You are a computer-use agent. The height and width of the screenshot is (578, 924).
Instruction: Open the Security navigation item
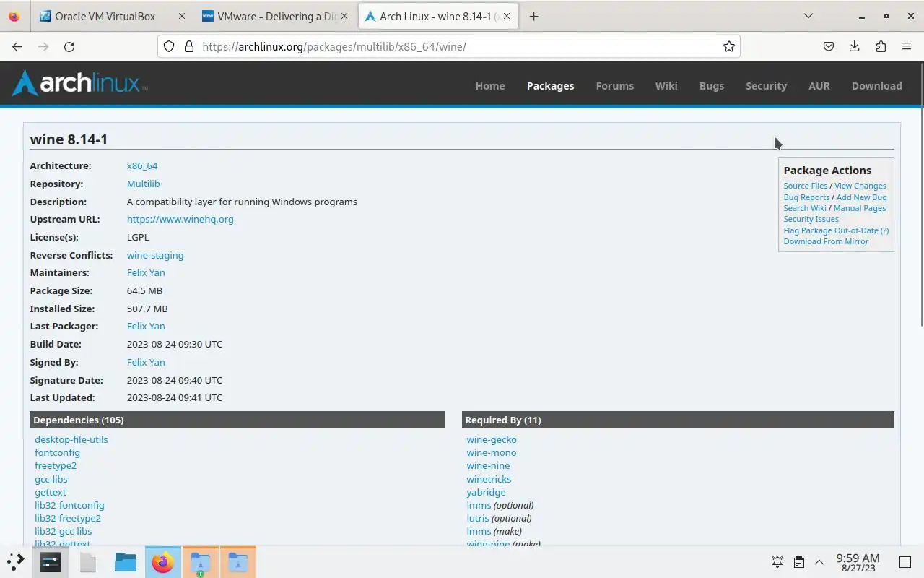pos(766,85)
